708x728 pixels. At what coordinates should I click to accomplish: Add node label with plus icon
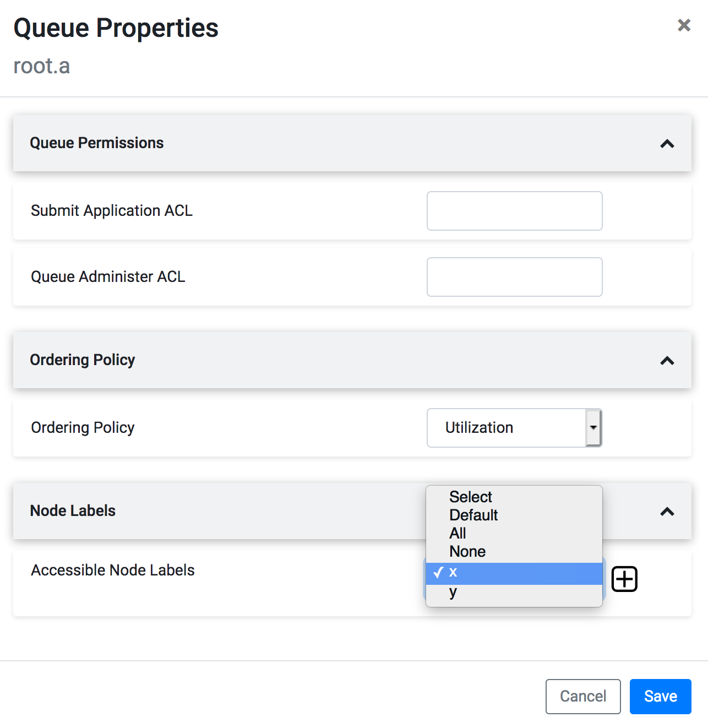[624, 579]
